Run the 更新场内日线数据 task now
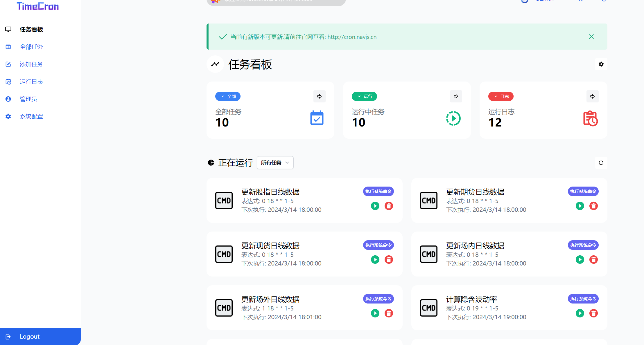Viewport: 644px width, 345px height. pyautogui.click(x=580, y=259)
